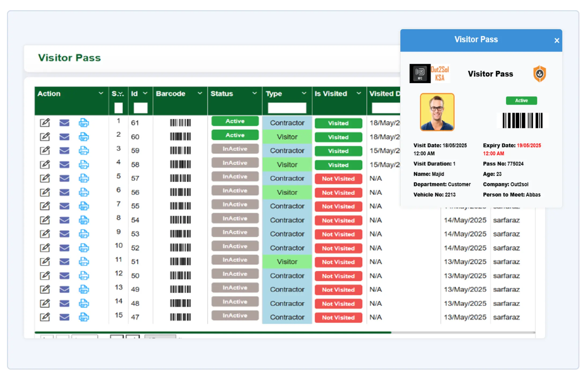The width and height of the screenshot is (588, 383).
Task: Click edit icon for row with Id 61
Action: [x=45, y=123]
